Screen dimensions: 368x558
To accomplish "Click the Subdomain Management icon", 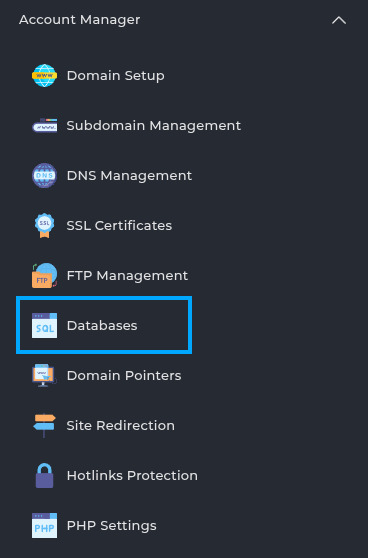I will 44,126.
